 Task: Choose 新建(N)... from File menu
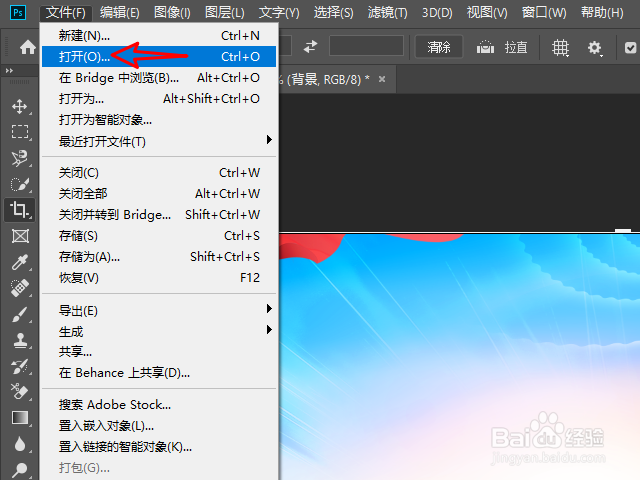159,36
